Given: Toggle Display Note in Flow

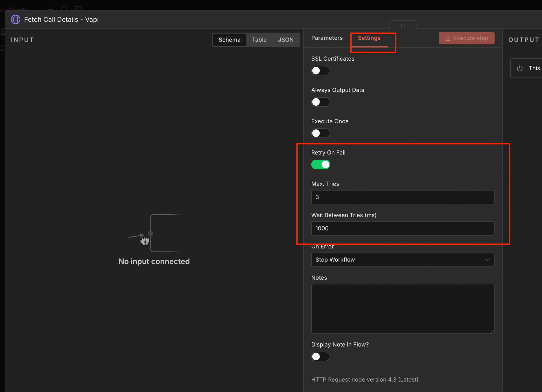Looking at the screenshot, I should [x=320, y=356].
